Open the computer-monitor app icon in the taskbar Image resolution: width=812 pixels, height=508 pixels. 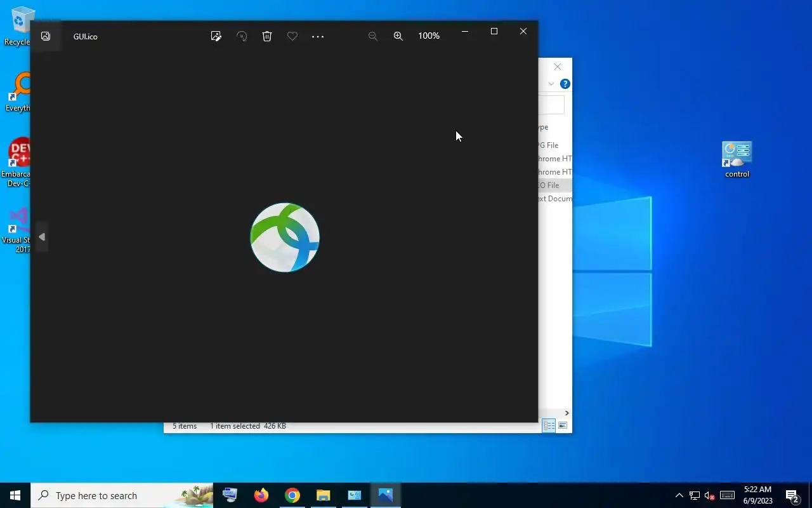pyautogui.click(x=230, y=495)
